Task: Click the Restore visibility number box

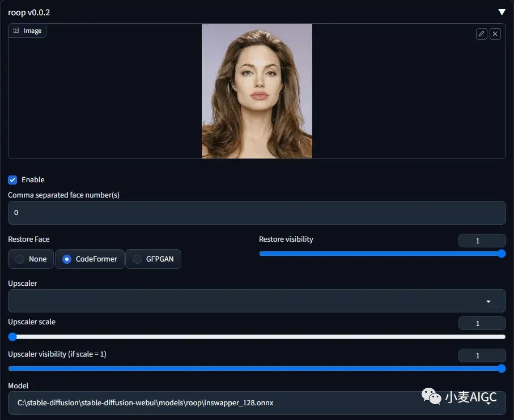Action: 482,241
